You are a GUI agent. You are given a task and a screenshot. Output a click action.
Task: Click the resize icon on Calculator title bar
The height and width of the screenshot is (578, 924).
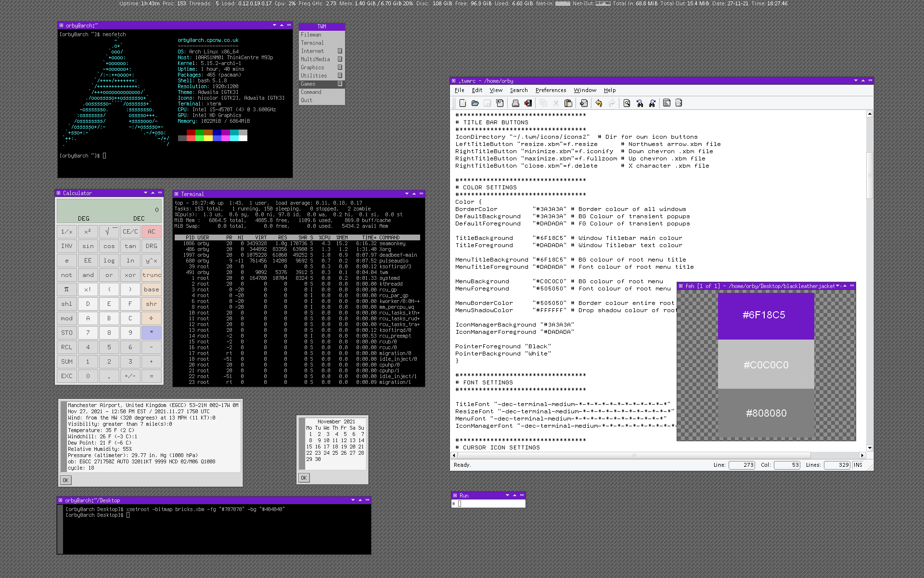point(59,193)
